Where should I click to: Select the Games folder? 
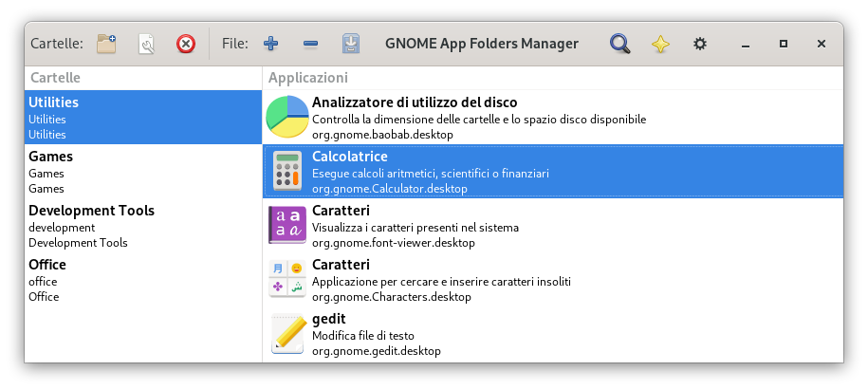pyautogui.click(x=143, y=172)
